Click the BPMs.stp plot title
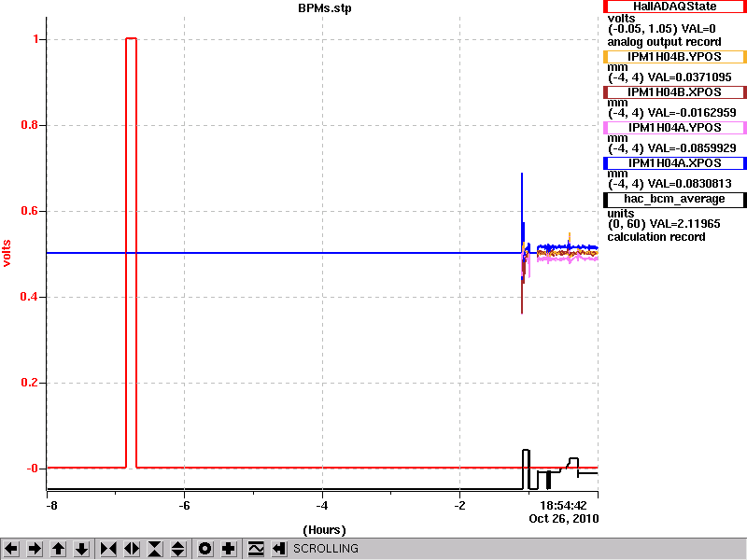This screenshot has width=747, height=560. pyautogui.click(x=324, y=8)
